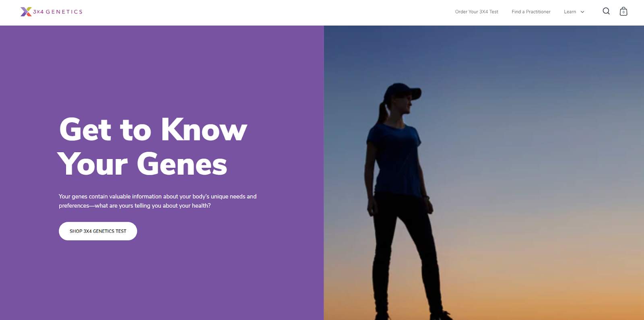
Task: Open the search magnifier icon
Action: (606, 11)
